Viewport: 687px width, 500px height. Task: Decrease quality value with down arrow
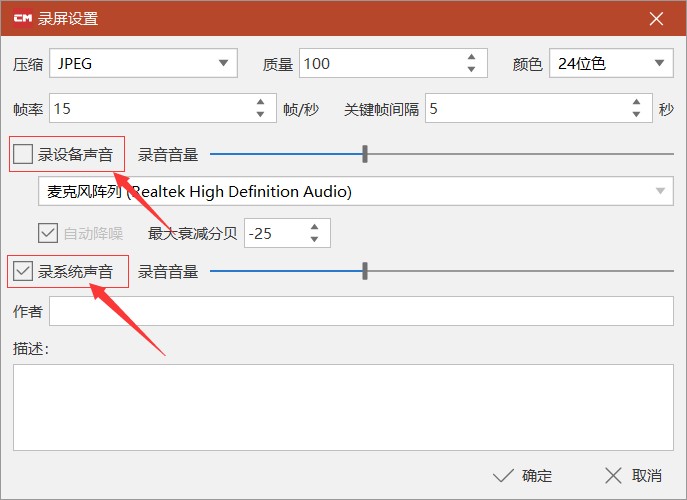tap(471, 69)
